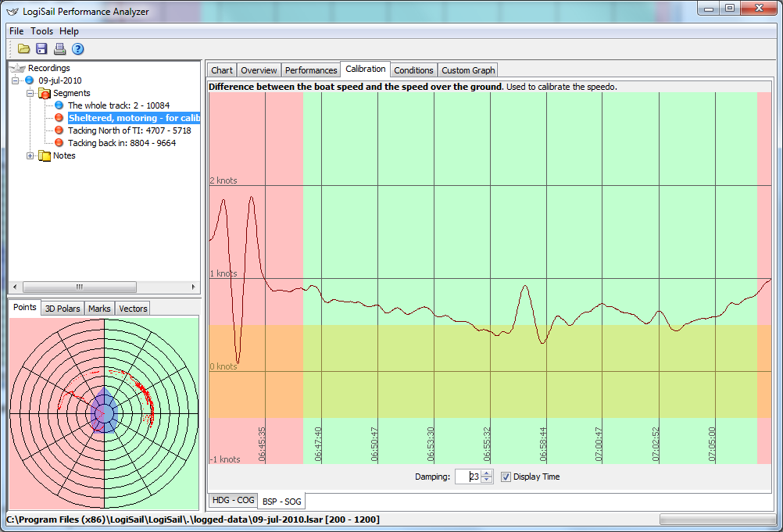Viewport: 783px width, 532px height.
Task: Click the Segments folder icon in tree
Action: point(45,93)
